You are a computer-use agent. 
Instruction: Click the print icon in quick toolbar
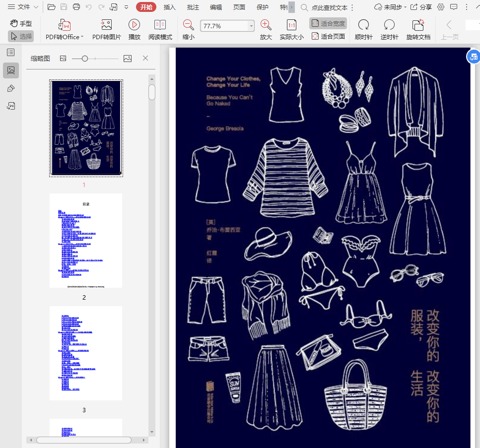point(76,7)
